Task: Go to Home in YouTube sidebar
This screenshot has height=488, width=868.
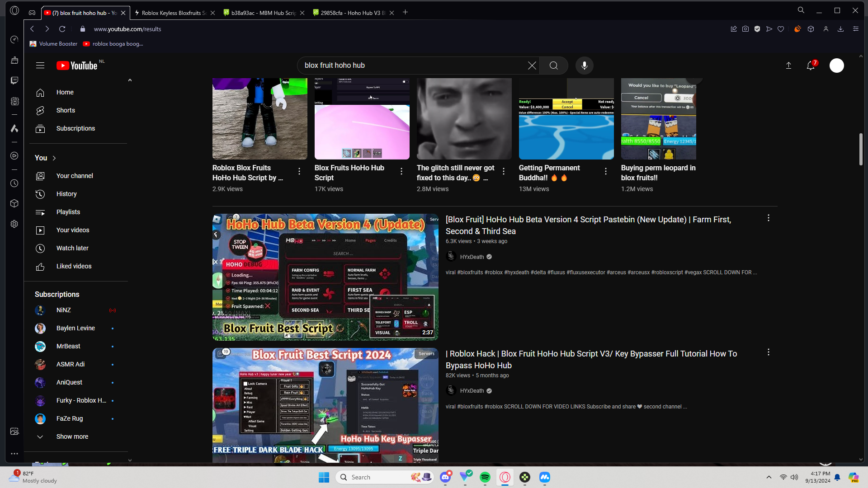Action: [x=65, y=92]
